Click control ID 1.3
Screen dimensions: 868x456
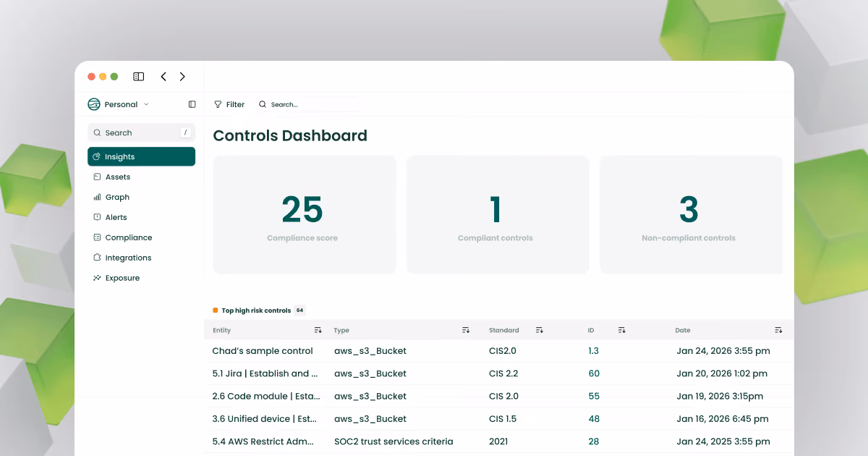(x=594, y=351)
